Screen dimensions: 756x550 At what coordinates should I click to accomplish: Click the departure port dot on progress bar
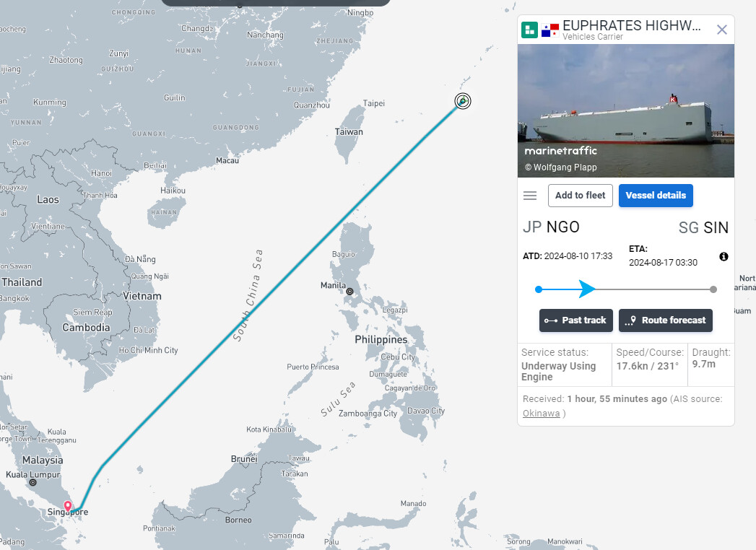539,289
